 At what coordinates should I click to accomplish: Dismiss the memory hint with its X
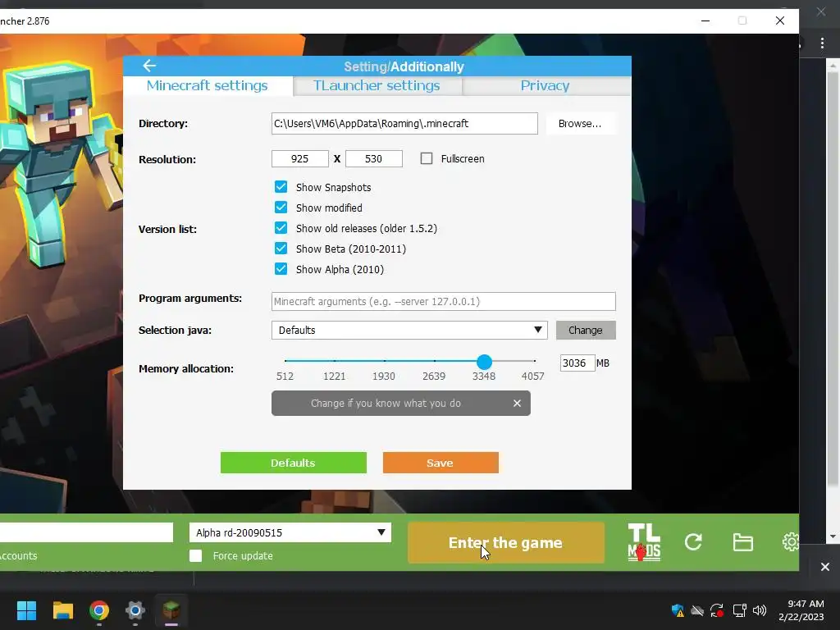517,404
